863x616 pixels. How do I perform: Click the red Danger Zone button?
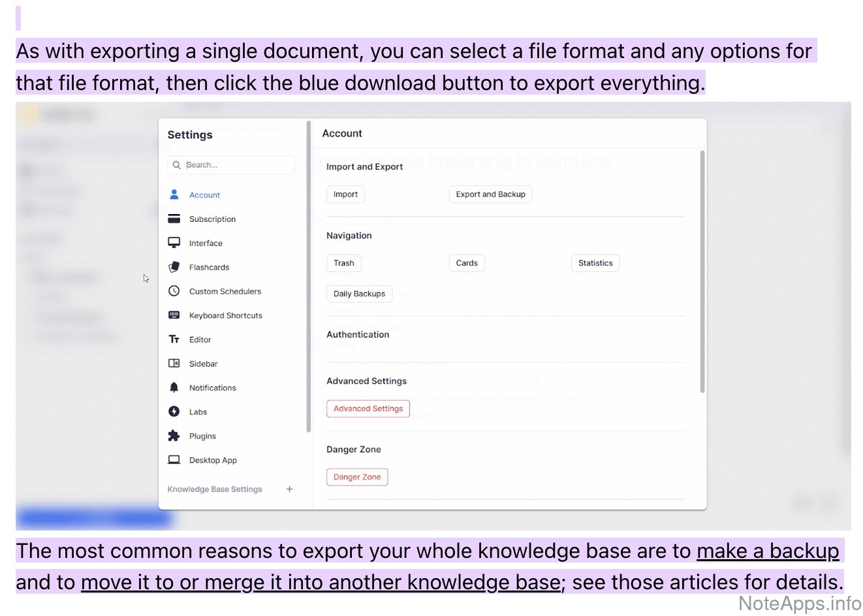tap(357, 477)
